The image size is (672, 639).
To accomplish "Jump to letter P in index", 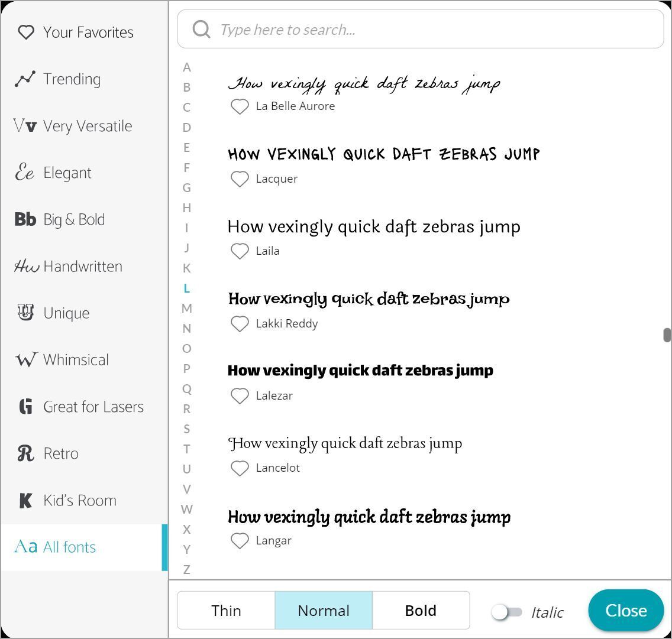I will 186,368.
